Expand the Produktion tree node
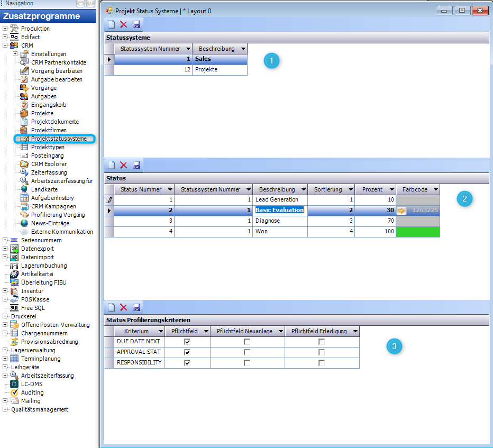This screenshot has height=448, width=493. click(x=5, y=29)
